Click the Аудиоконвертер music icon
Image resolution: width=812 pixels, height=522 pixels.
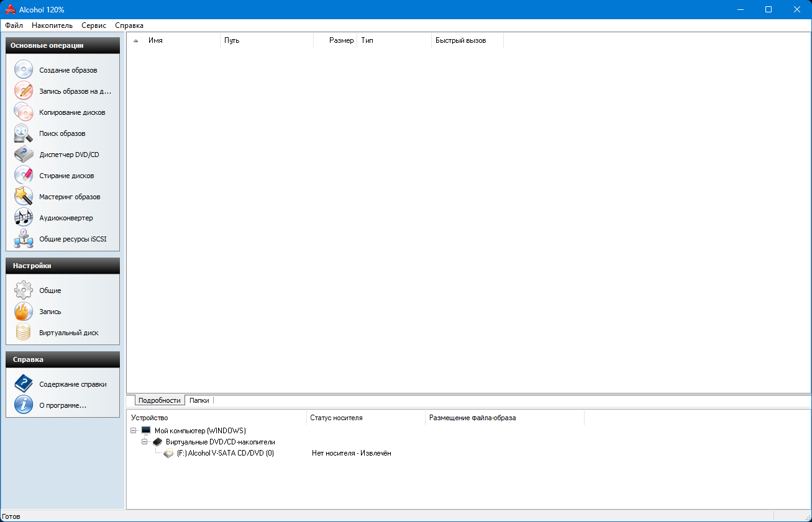24,217
